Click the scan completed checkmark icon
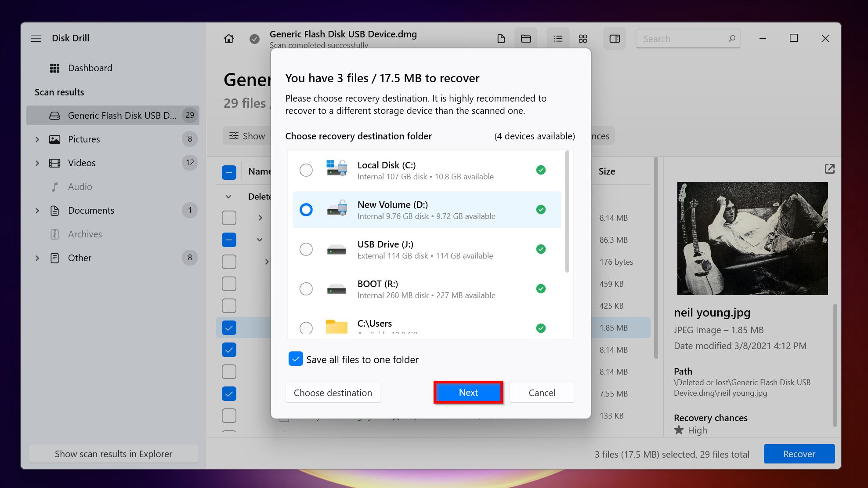The width and height of the screenshot is (868, 488). (x=254, y=39)
